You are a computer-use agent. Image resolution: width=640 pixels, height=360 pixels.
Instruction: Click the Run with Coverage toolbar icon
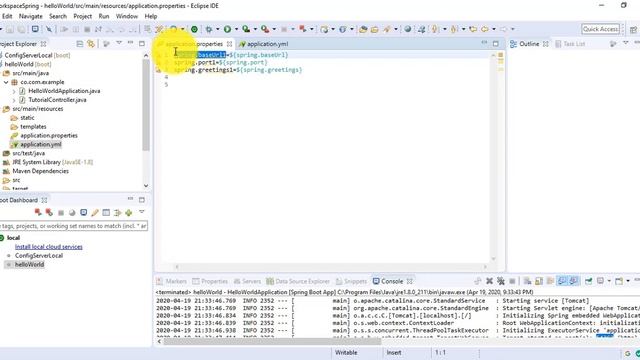[x=246, y=29]
